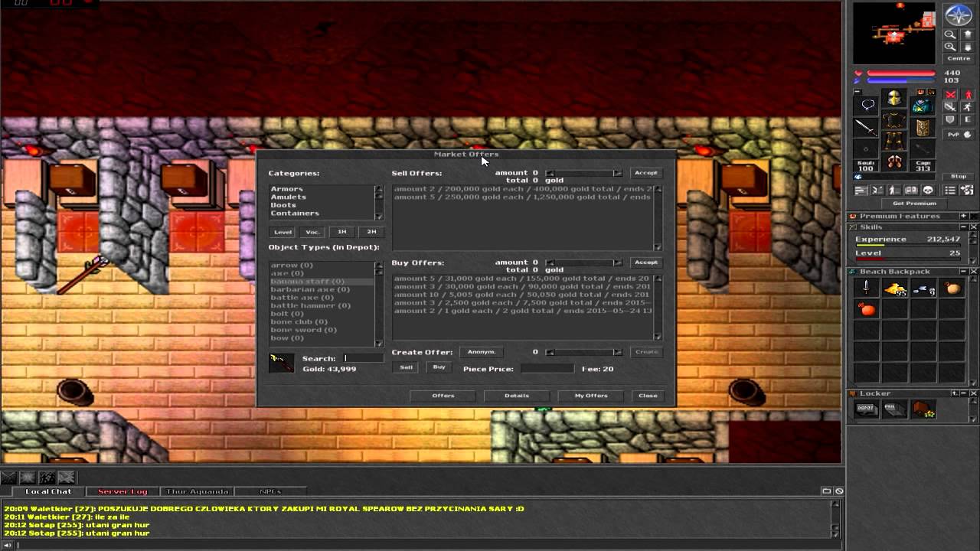This screenshot has height=551, width=980.
Task: Open the battle list icon
Action: tap(877, 190)
